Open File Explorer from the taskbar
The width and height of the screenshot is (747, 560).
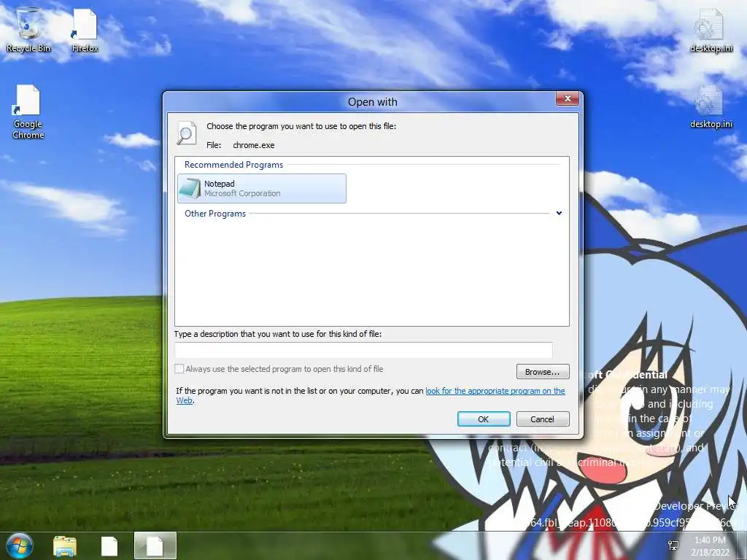(65, 546)
